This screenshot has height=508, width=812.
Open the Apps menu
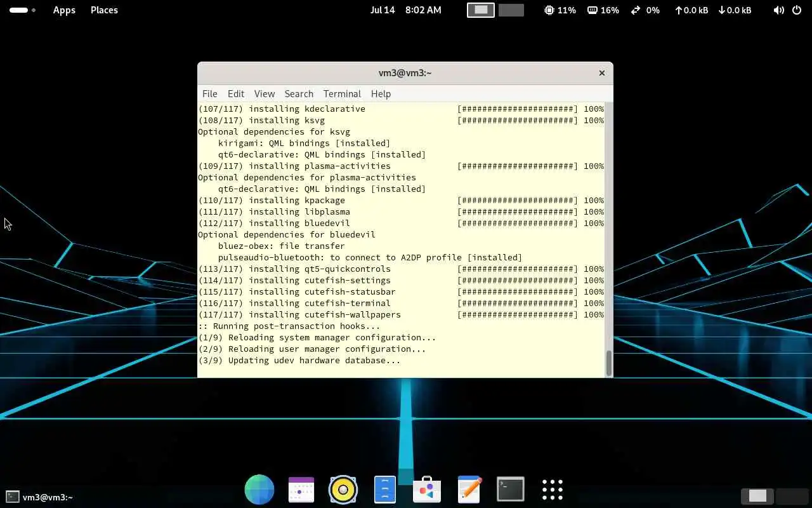pos(64,10)
